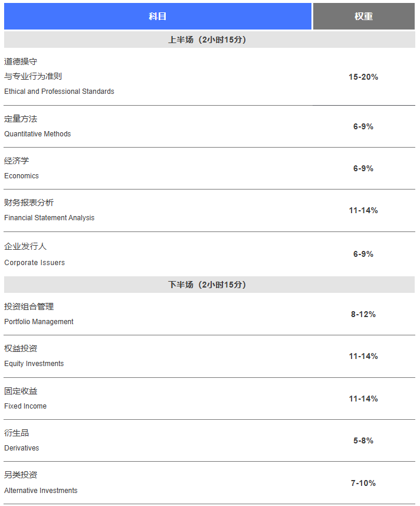Screen dimensions: 420x506
Task: Click the 8-12% weight value
Action: point(363,314)
